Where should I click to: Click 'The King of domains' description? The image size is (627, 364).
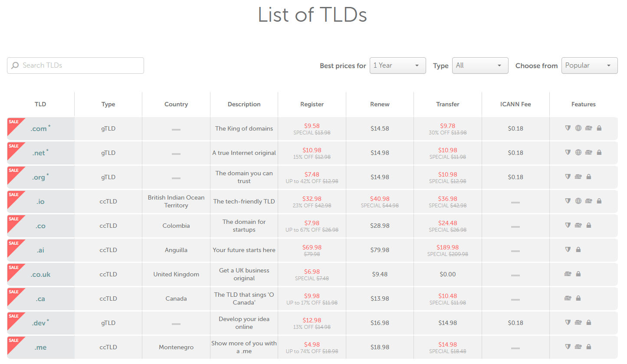point(244,128)
